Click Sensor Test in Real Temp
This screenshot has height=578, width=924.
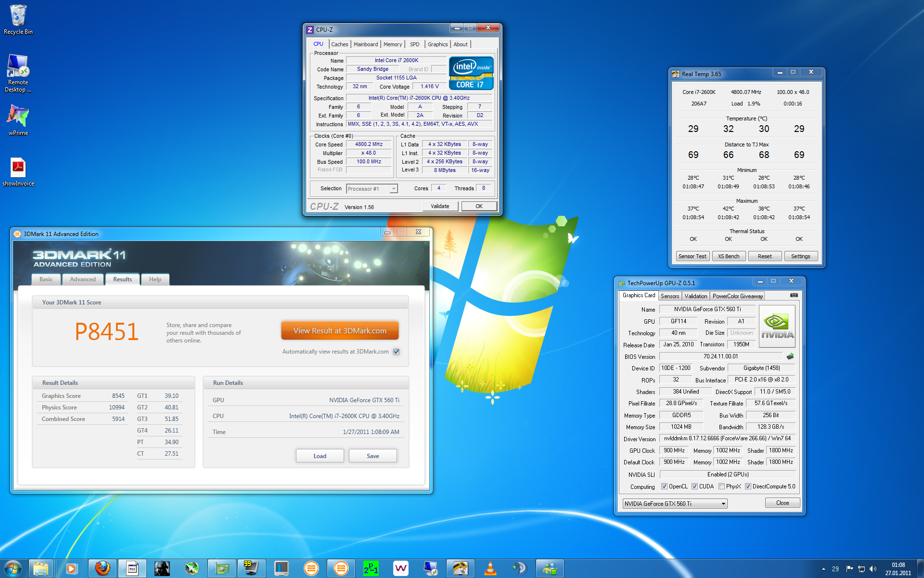(693, 256)
